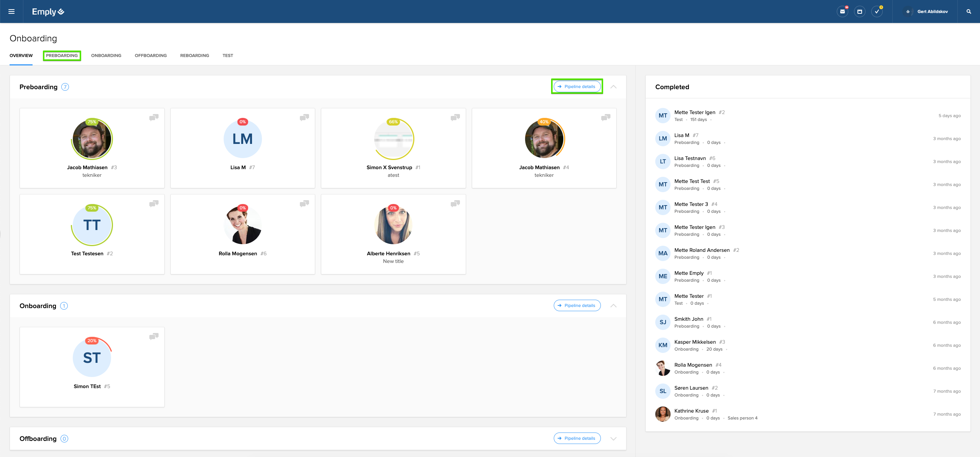Screen dimensions: 980x457
Task: Collapse the Preboarding section
Action: 613,87
